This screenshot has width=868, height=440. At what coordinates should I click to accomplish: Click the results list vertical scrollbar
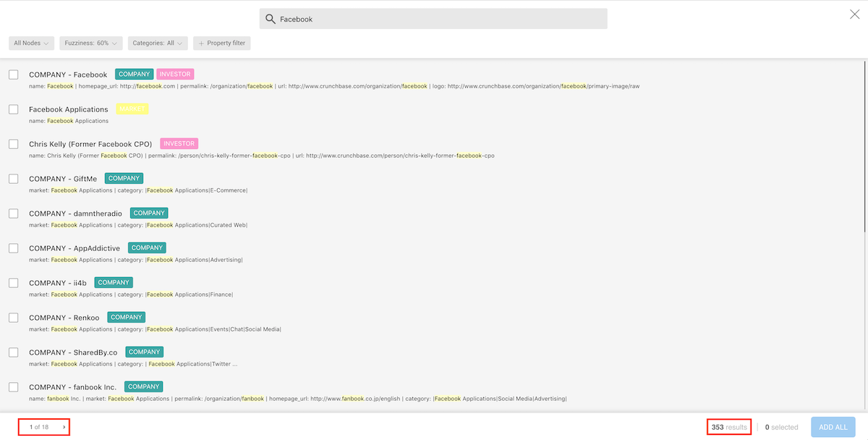(x=864, y=145)
